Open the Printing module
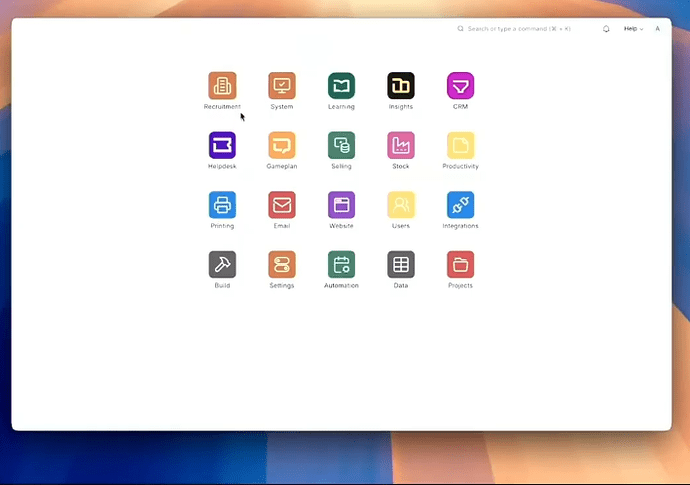This screenshot has width=690, height=485. [x=222, y=205]
